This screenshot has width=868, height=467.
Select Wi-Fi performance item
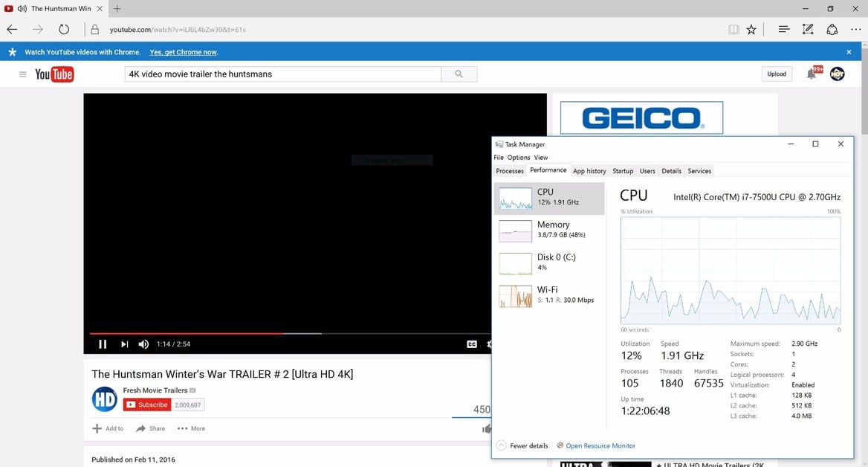(x=549, y=296)
